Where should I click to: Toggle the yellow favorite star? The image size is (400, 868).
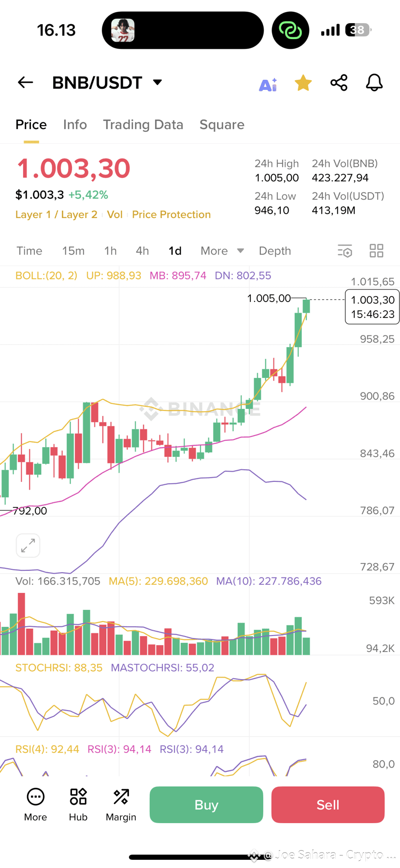click(303, 83)
